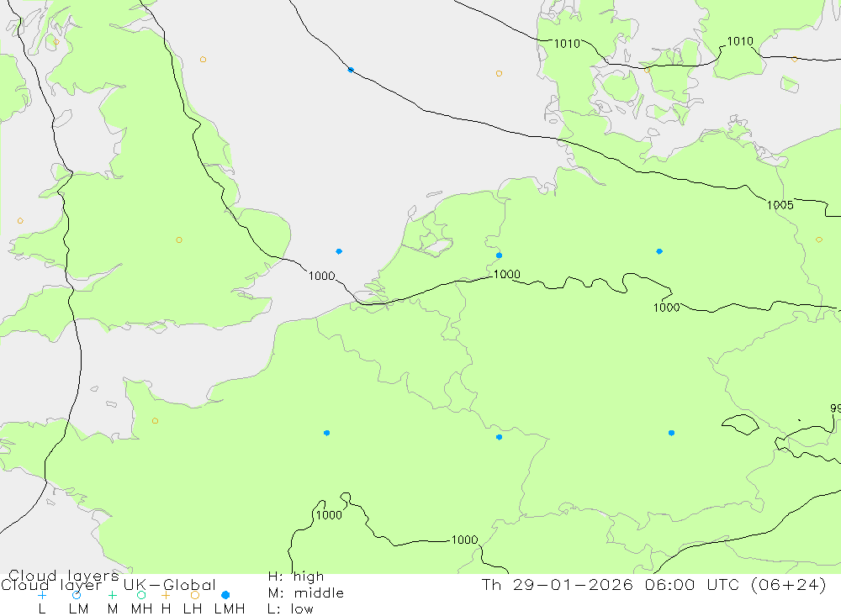Select the blue circle LM legend symbol
This screenshot has width=841, height=616.
pyautogui.click(x=77, y=595)
